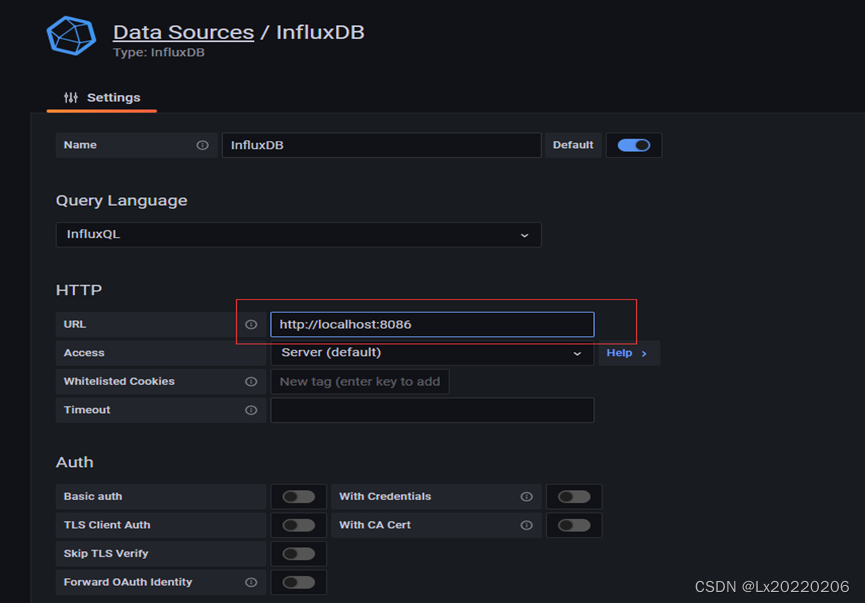Click the empty Timeout input field
865x603 pixels.
(432, 410)
